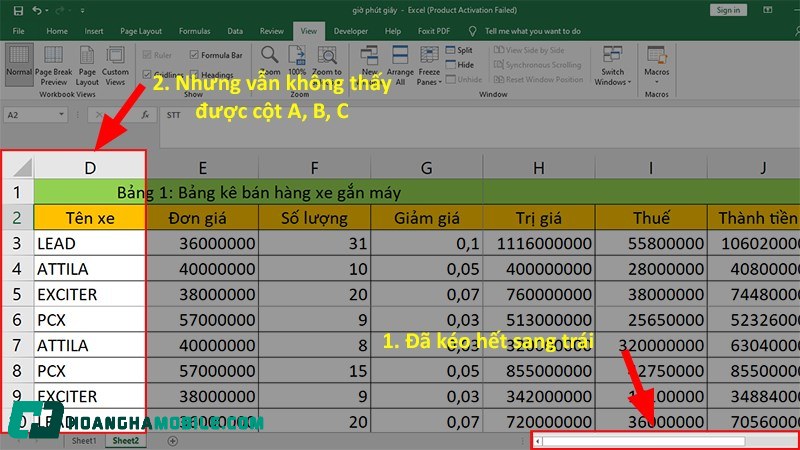This screenshot has height=450, width=800.
Task: Click the Insert Function fx button
Action: [x=145, y=115]
